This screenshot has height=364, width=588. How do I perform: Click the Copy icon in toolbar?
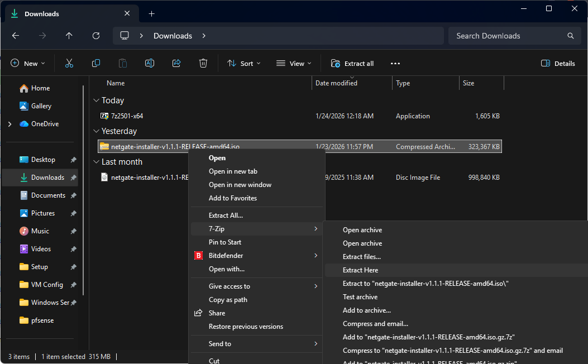pyautogui.click(x=96, y=64)
